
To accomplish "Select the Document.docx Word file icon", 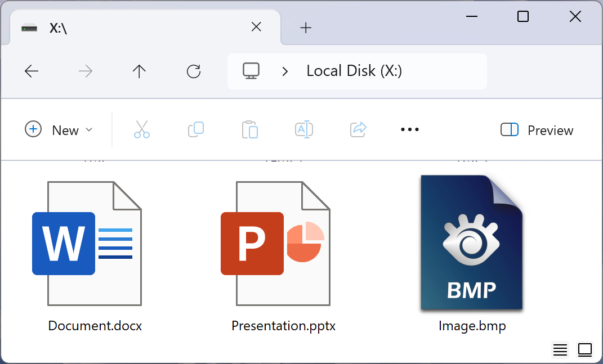I will (87, 244).
